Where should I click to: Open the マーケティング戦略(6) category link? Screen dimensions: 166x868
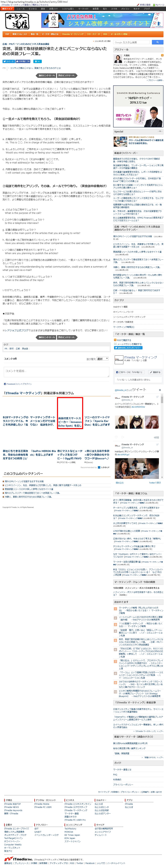[124, 327]
